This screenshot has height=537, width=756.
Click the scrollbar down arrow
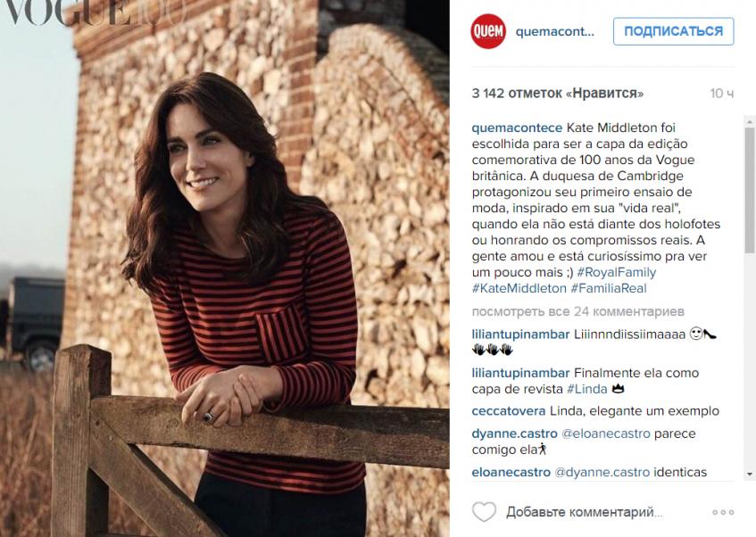750,475
